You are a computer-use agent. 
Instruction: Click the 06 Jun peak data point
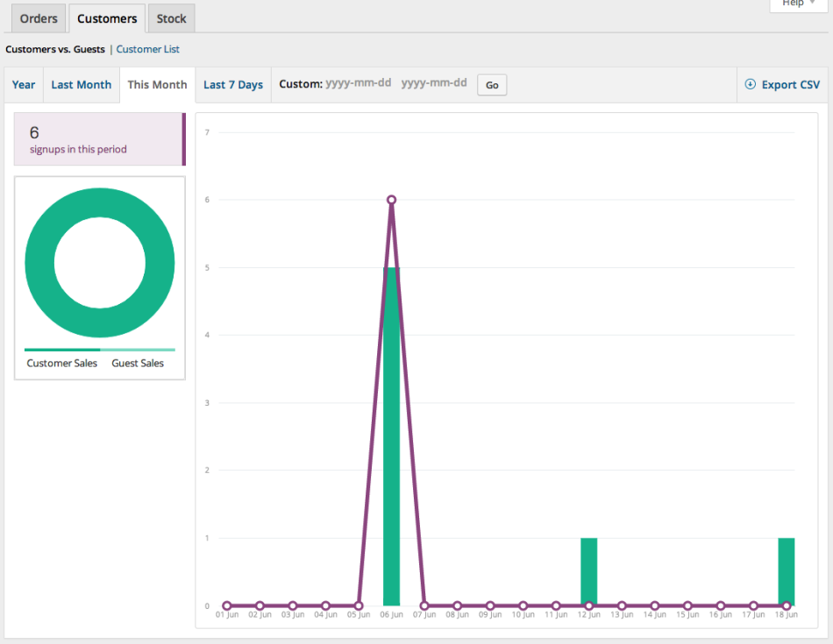(x=391, y=200)
